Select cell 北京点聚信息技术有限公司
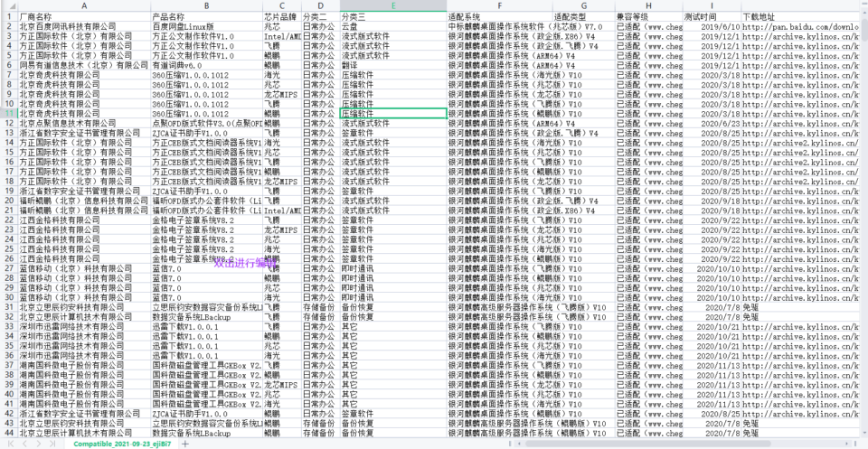Image resolution: width=868 pixels, height=449 pixels. 84,123
